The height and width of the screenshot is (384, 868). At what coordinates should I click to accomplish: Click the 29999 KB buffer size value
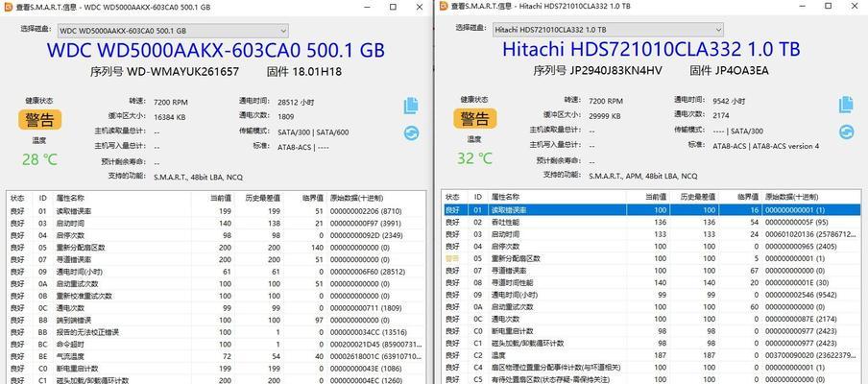(605, 116)
